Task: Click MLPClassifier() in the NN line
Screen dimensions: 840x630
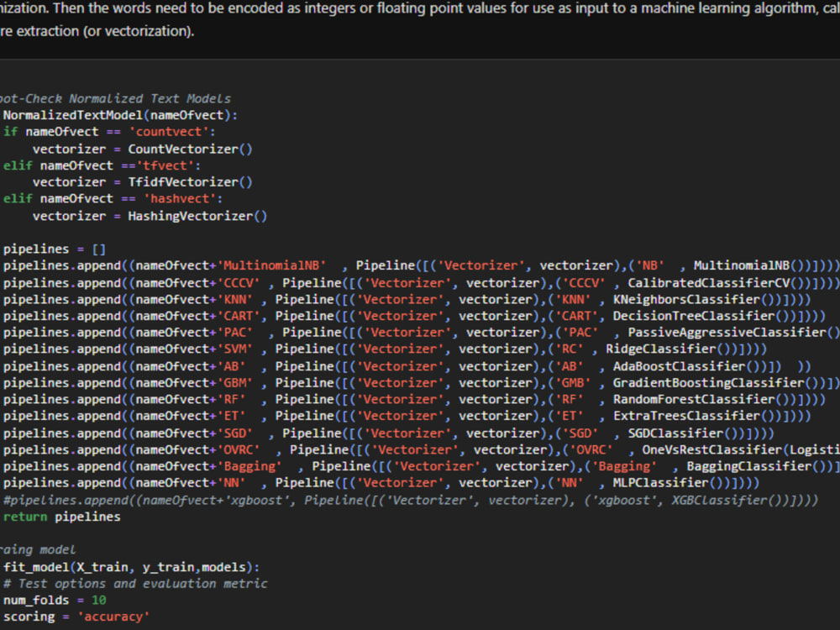Action: click(x=668, y=483)
